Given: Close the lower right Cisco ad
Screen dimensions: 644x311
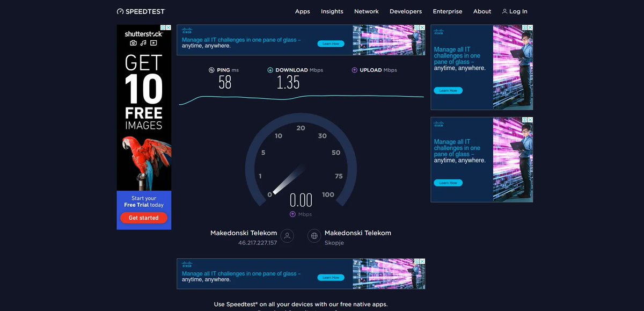Looking at the screenshot, I should point(530,120).
